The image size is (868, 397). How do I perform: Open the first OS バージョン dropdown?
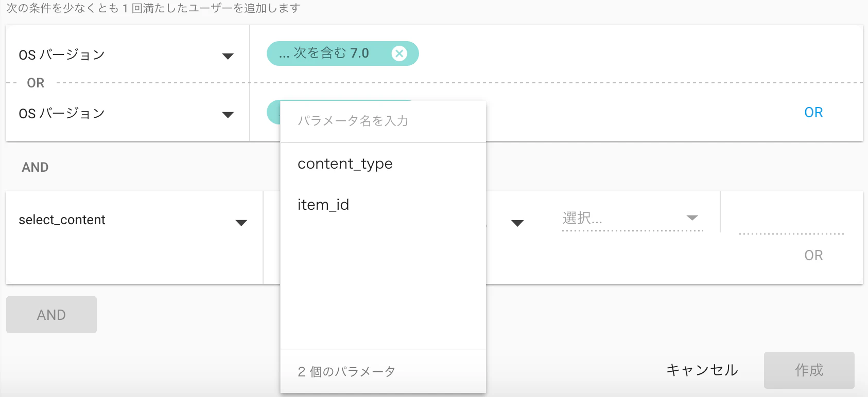[127, 55]
